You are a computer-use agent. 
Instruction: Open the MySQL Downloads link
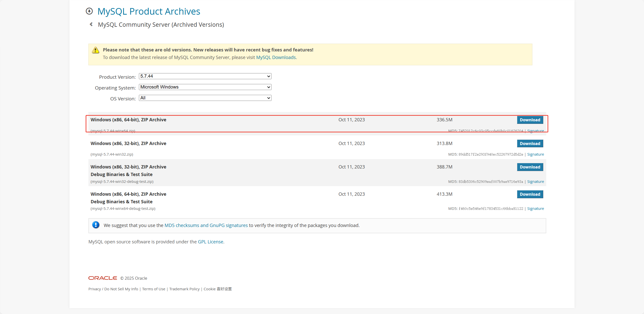tap(276, 58)
